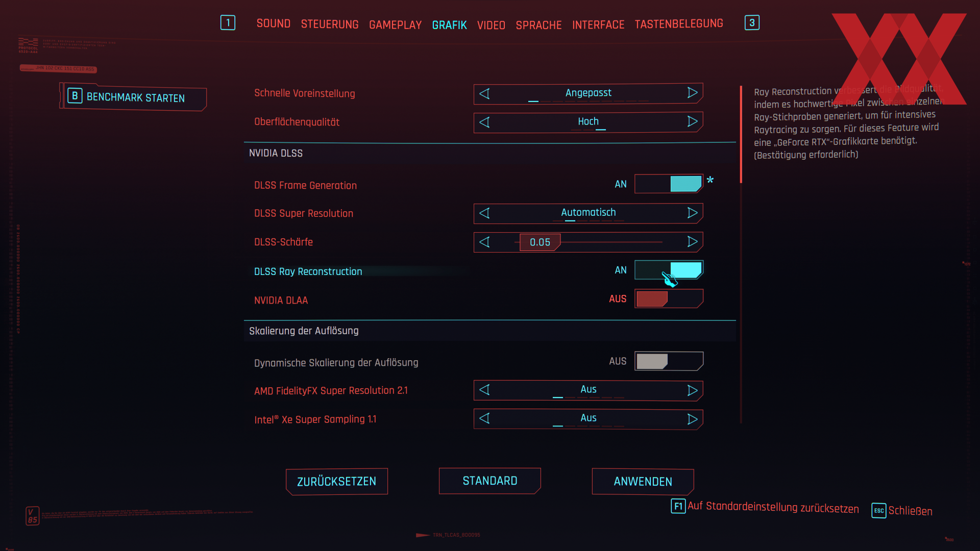The height and width of the screenshot is (551, 980).
Task: Click the NVIDIA DLAA label
Action: (281, 300)
